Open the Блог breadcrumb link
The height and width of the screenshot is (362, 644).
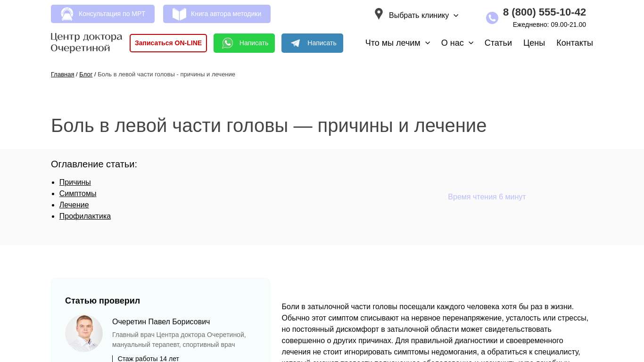click(x=86, y=74)
